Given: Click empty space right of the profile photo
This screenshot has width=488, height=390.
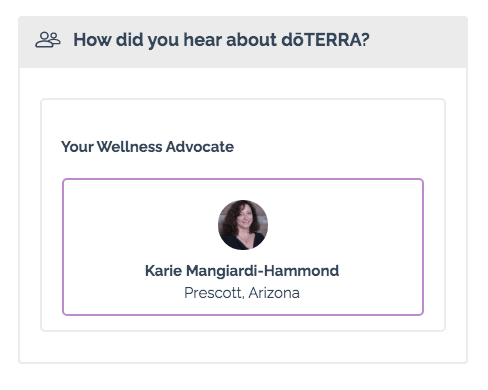Looking at the screenshot, I should pyautogui.click(x=345, y=225).
